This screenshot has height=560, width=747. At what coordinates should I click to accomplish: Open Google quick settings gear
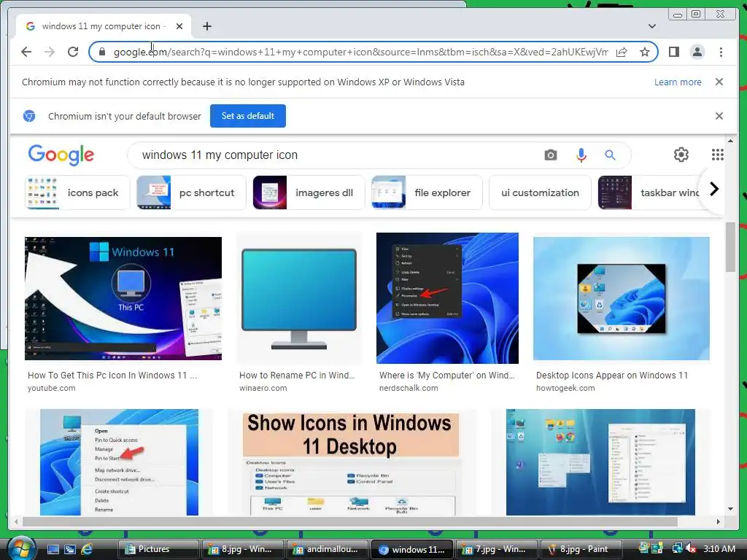pos(681,155)
